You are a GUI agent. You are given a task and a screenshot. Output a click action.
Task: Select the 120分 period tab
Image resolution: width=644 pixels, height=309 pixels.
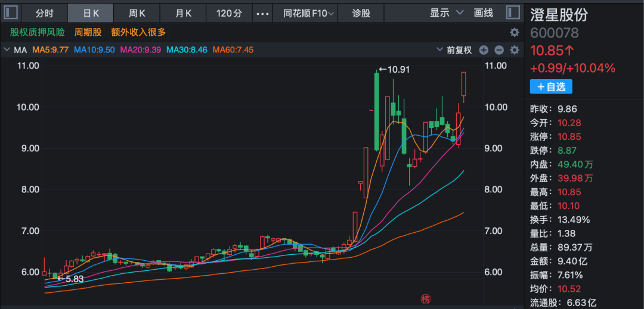coord(229,13)
